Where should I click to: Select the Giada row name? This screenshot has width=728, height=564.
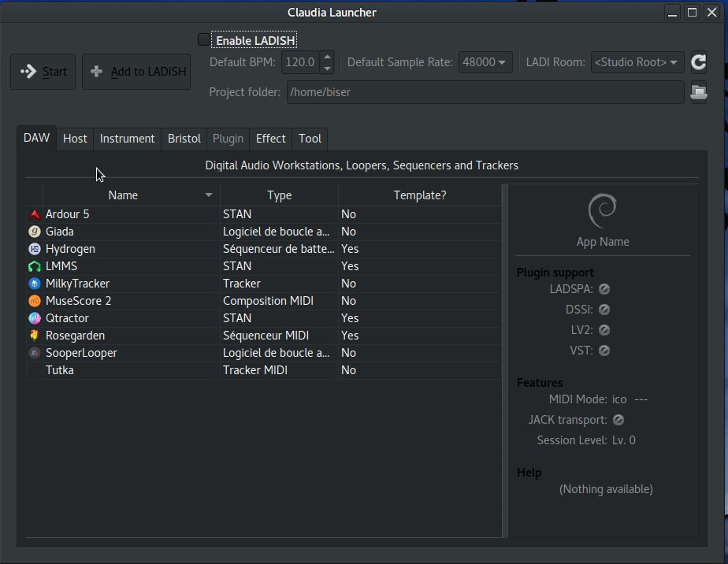coord(59,232)
